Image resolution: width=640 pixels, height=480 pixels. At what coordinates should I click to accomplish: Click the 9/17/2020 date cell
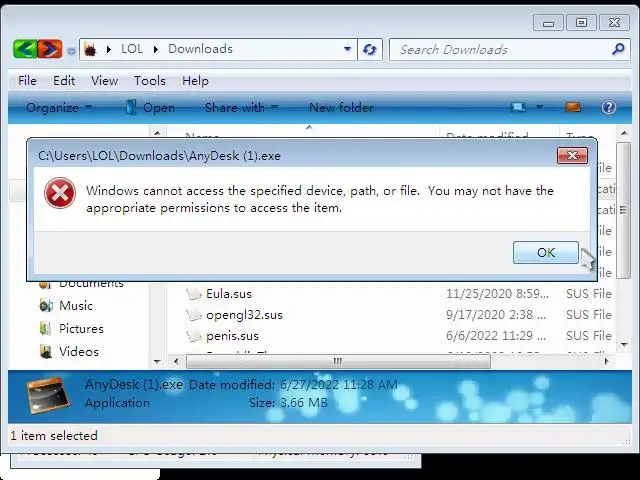point(496,315)
